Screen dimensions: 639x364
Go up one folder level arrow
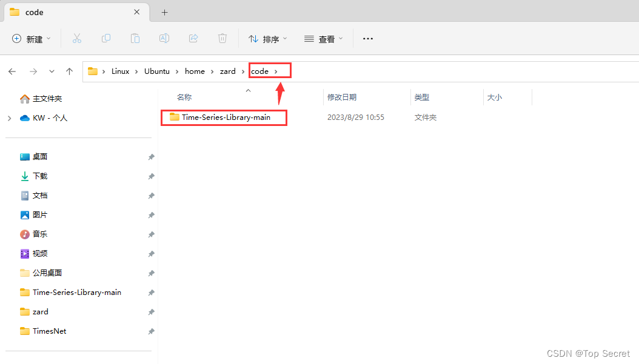[69, 71]
